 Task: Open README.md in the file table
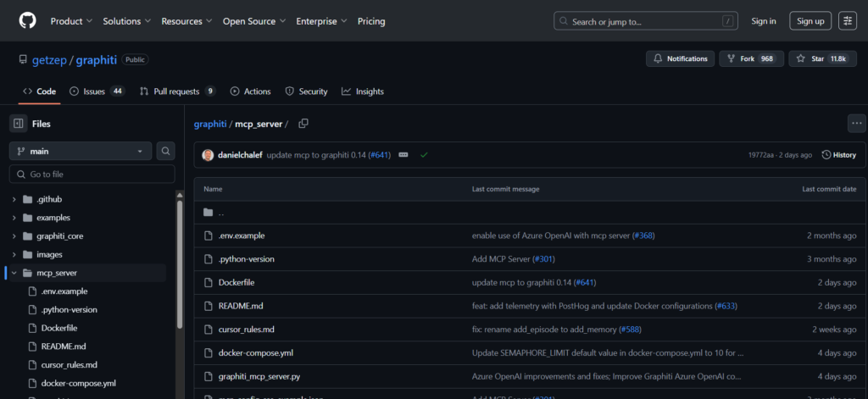(x=241, y=306)
